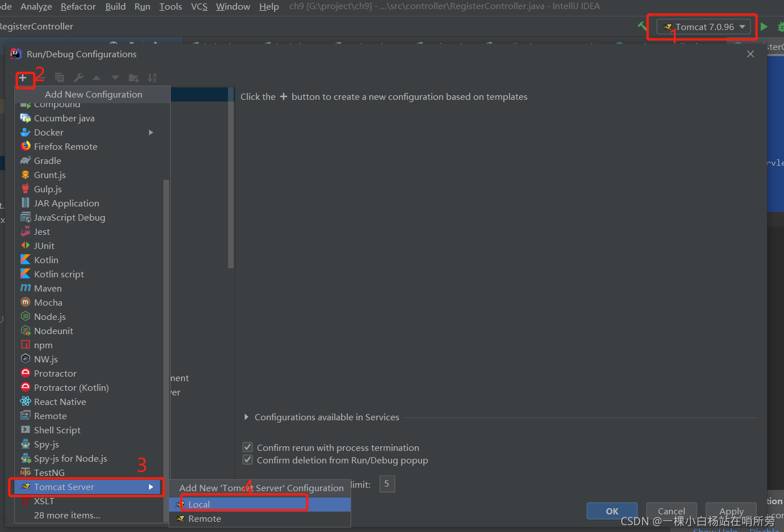784x532 pixels.
Task: Click the Apply button
Action: tap(731, 511)
